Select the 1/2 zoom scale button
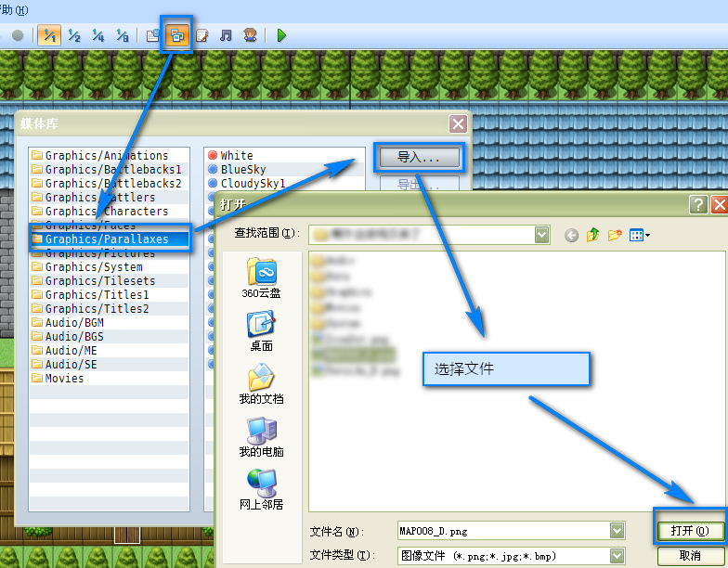Viewport: 728px width, 568px height. (74, 35)
